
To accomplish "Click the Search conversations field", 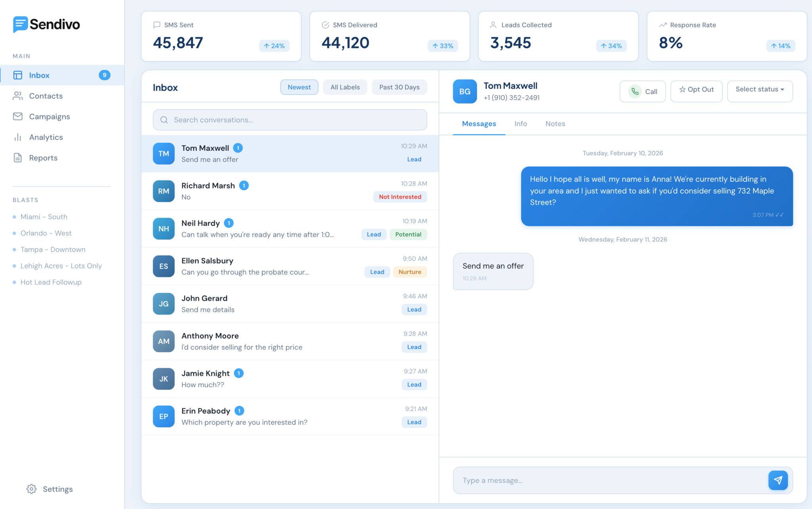I will (x=289, y=120).
